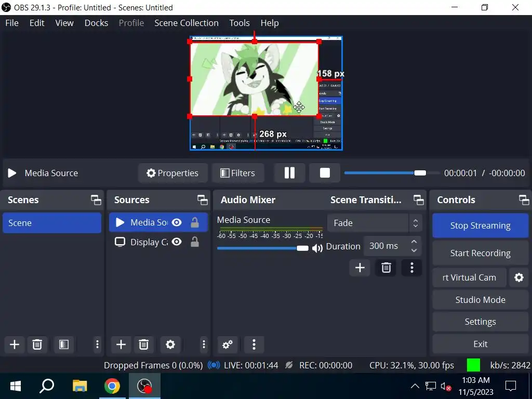Click the Dropped Frames status text
This screenshot has width=532, height=399.
(x=153, y=365)
